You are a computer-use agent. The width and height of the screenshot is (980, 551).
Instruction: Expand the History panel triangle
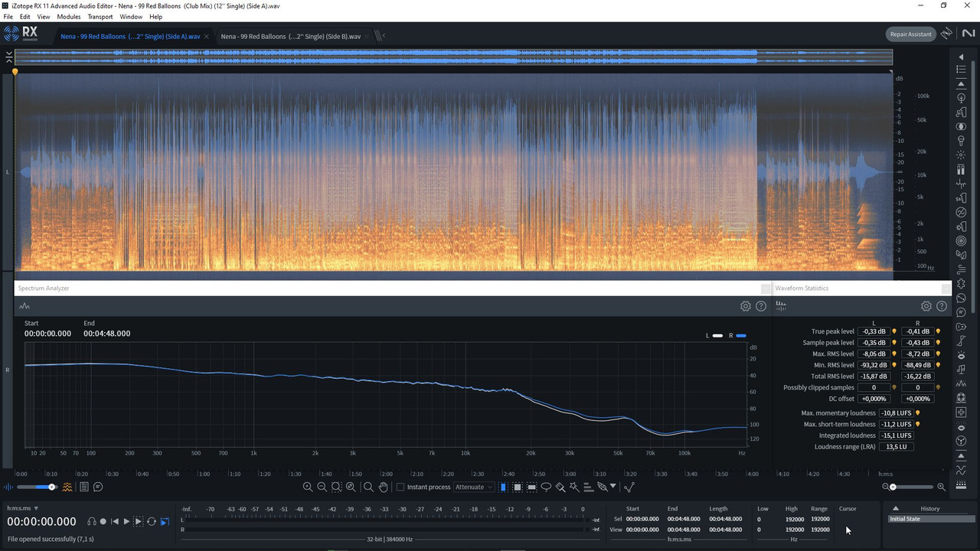coord(895,508)
